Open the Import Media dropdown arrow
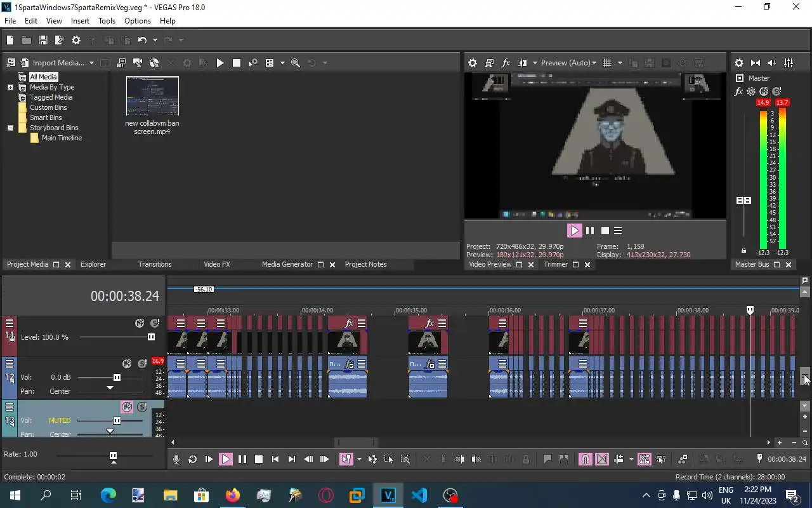Screen dimensions: 812x508 91,63
